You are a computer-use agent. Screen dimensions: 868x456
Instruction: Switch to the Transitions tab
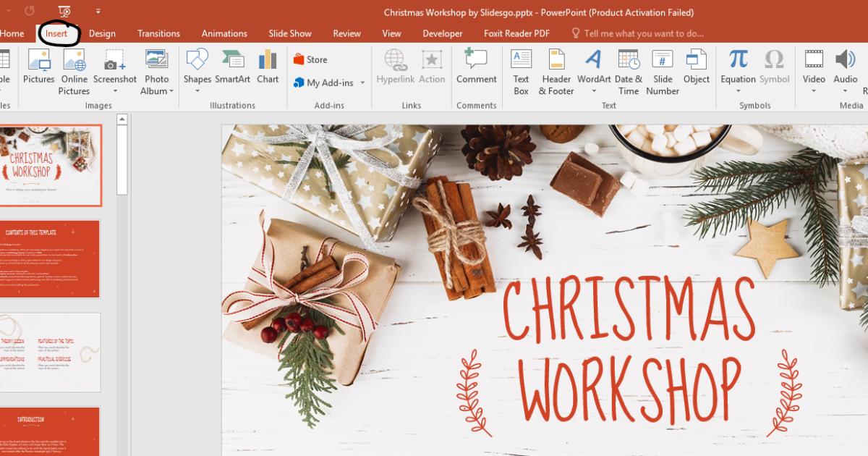click(158, 33)
